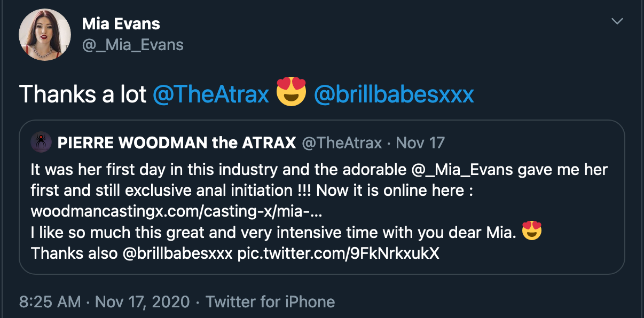Image resolution: width=644 pixels, height=318 pixels.
Task: Expand the tweet options chevron menu
Action: tap(617, 22)
